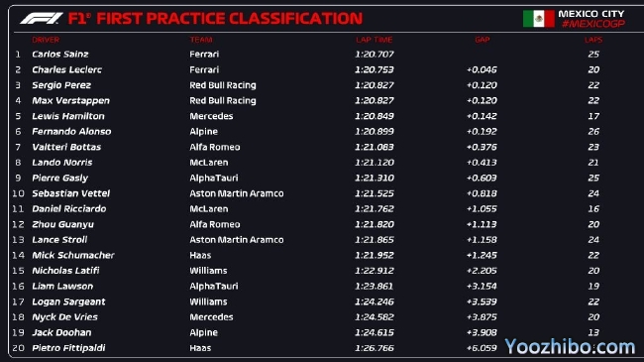Click driver name Liam Lawson

[62, 287]
